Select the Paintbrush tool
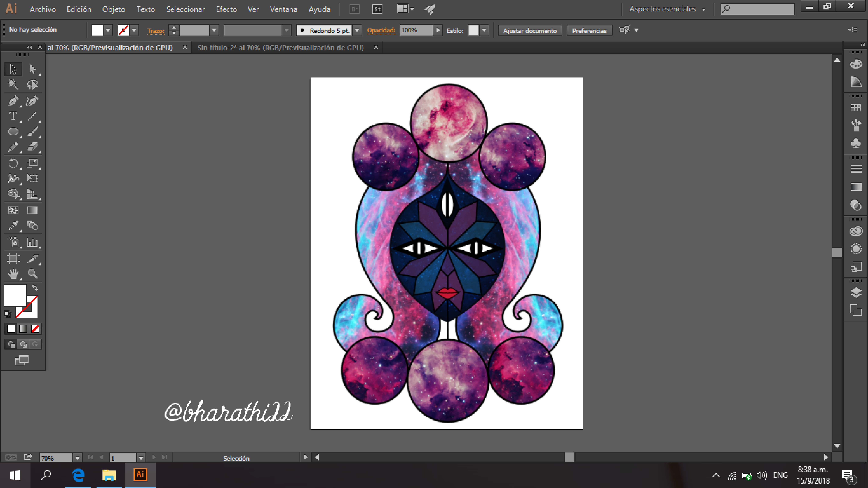 [x=32, y=131]
